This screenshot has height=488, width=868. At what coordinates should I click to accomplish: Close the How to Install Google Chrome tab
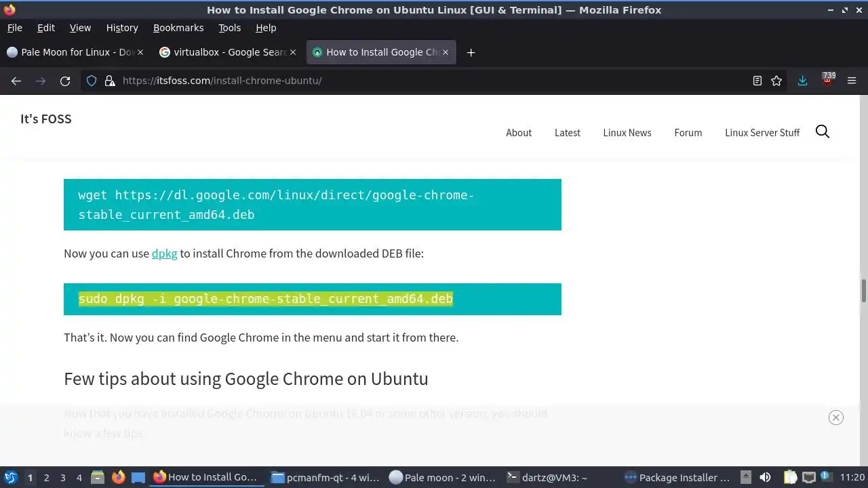coord(446,52)
